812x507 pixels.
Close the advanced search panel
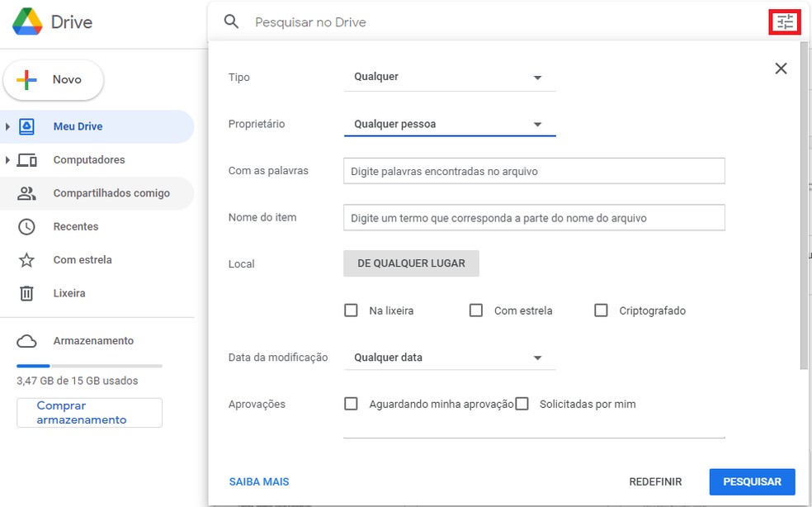click(781, 69)
